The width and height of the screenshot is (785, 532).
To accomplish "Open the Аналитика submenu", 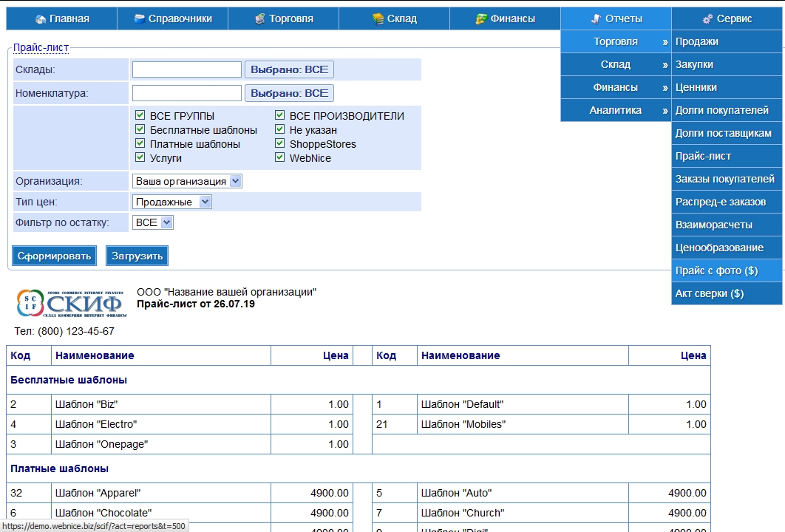I will [616, 110].
